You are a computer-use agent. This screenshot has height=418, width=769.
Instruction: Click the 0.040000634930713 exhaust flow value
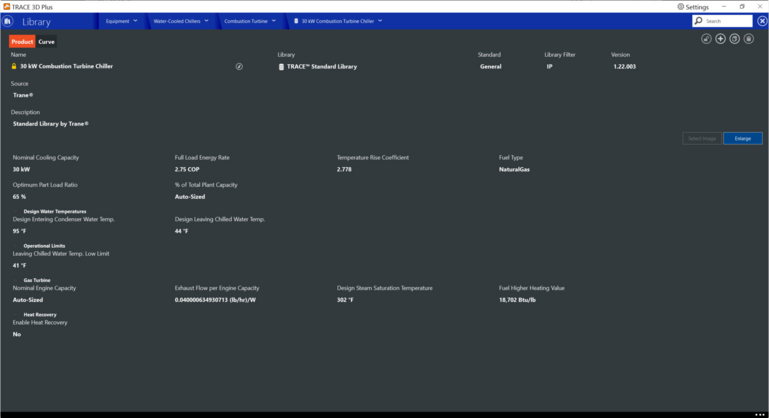click(x=215, y=300)
